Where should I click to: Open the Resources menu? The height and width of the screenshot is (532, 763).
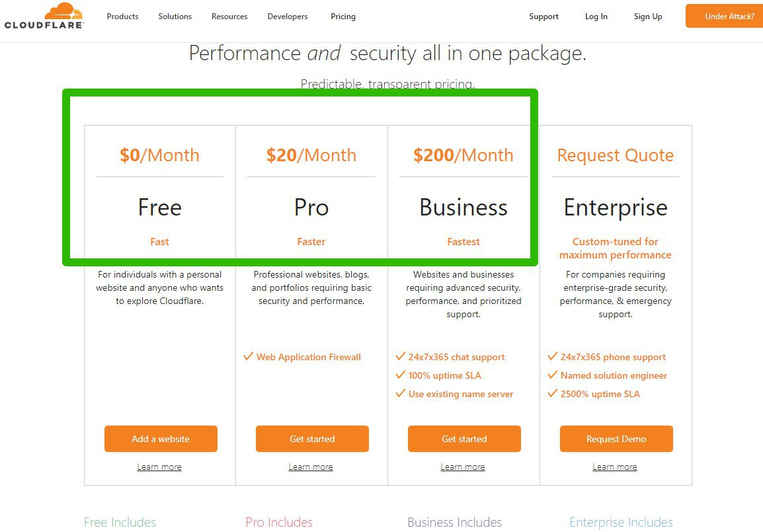tap(229, 17)
